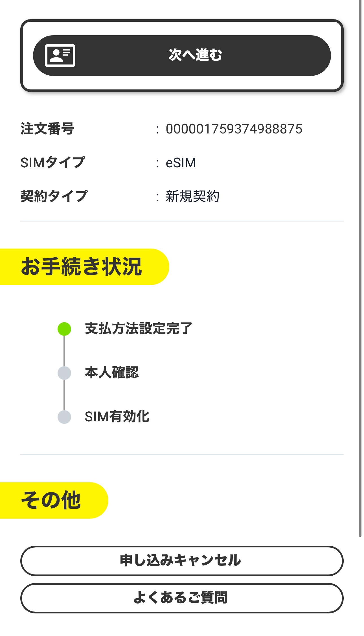Image resolution: width=364 pixels, height=636 pixels.
Task: Click the line connecting 支払方法設定完了 and 本人確認
Action: click(64, 351)
